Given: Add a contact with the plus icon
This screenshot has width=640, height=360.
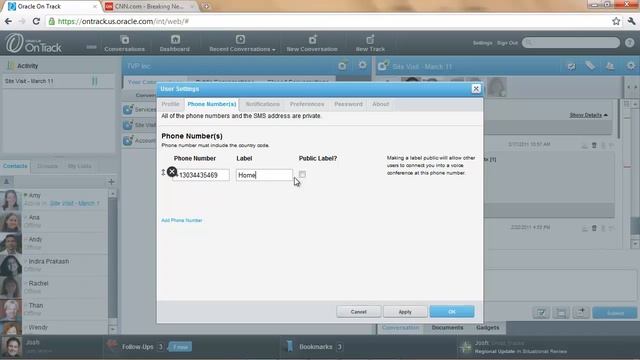Looking at the screenshot, I should 111,182.
